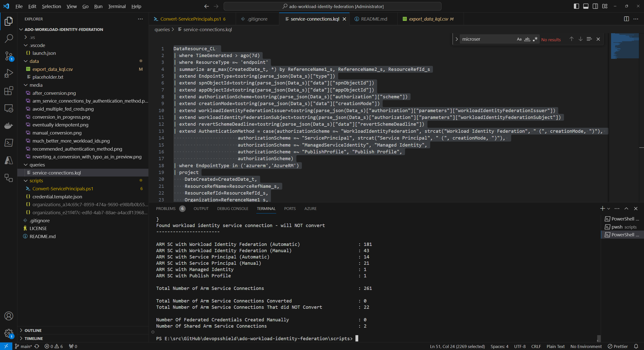Open the Docker view in activity bar
Screen dimensions: 644x350
(x=9, y=125)
